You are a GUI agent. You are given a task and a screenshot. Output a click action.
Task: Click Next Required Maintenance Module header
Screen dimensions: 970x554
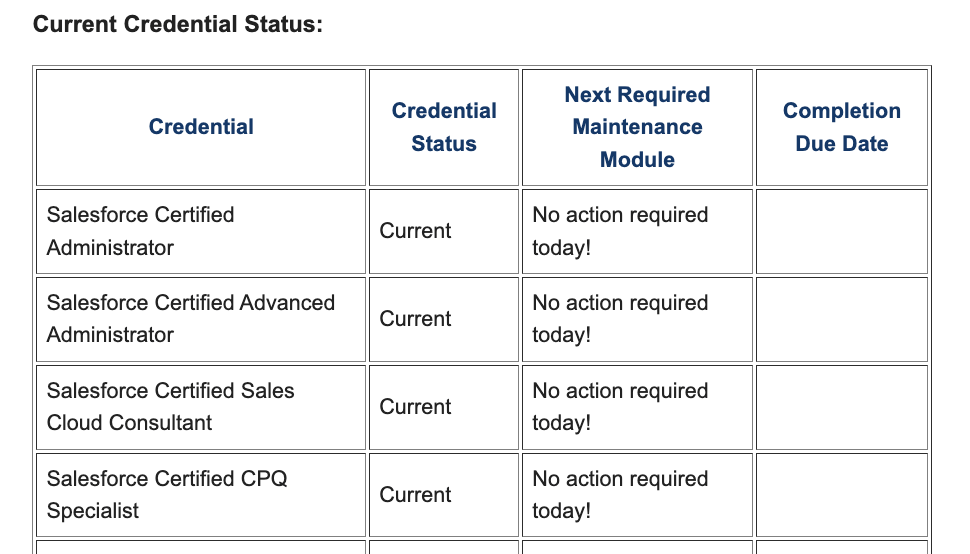pos(637,127)
